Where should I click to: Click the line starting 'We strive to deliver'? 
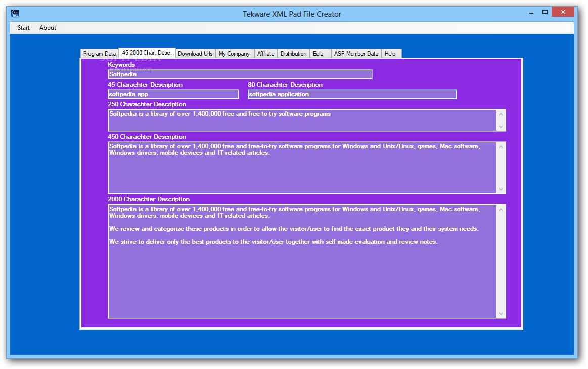274,242
